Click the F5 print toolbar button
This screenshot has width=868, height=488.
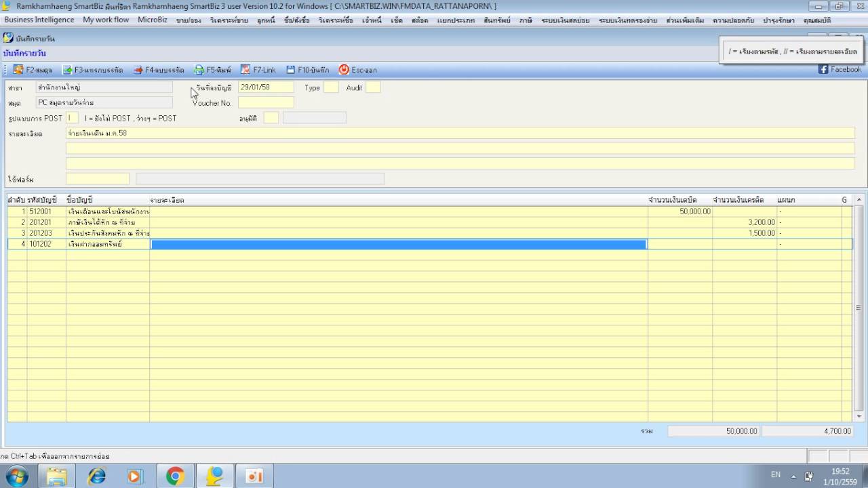pyautogui.click(x=213, y=70)
